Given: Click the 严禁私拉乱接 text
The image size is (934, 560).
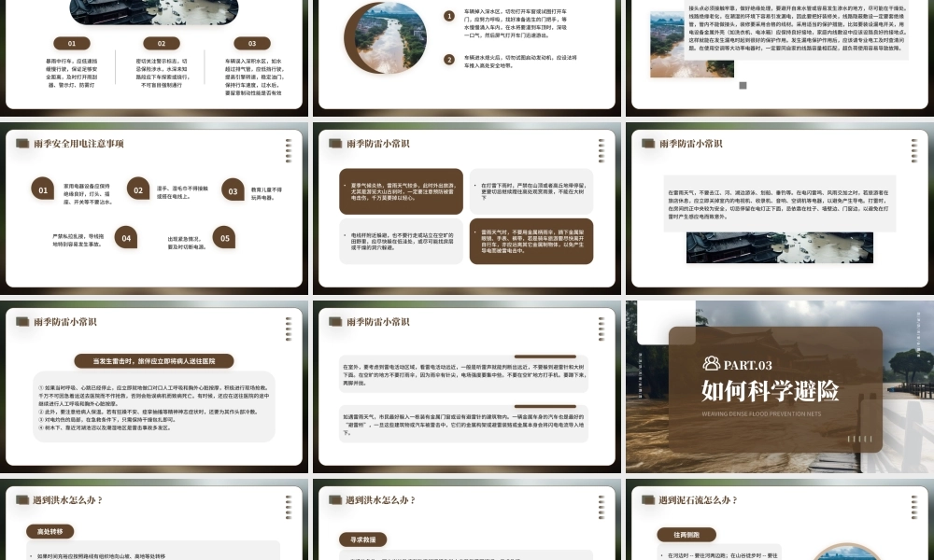Looking at the screenshot, I should (x=78, y=240).
